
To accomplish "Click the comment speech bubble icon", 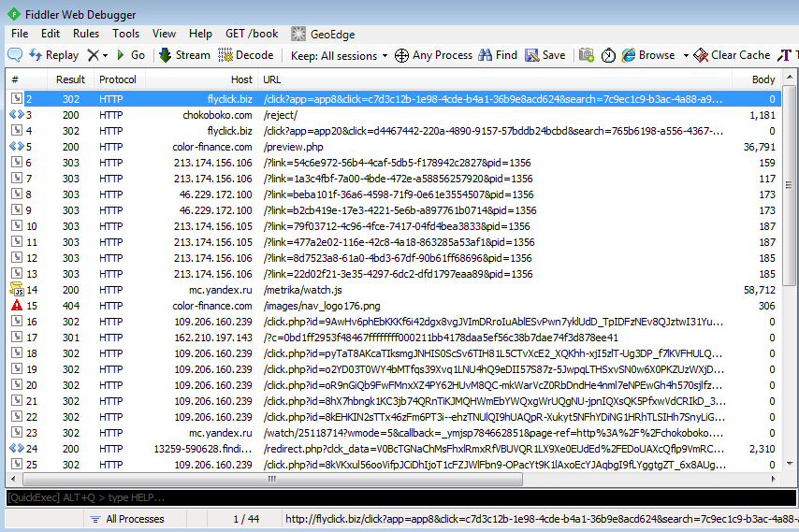I will click(15, 55).
